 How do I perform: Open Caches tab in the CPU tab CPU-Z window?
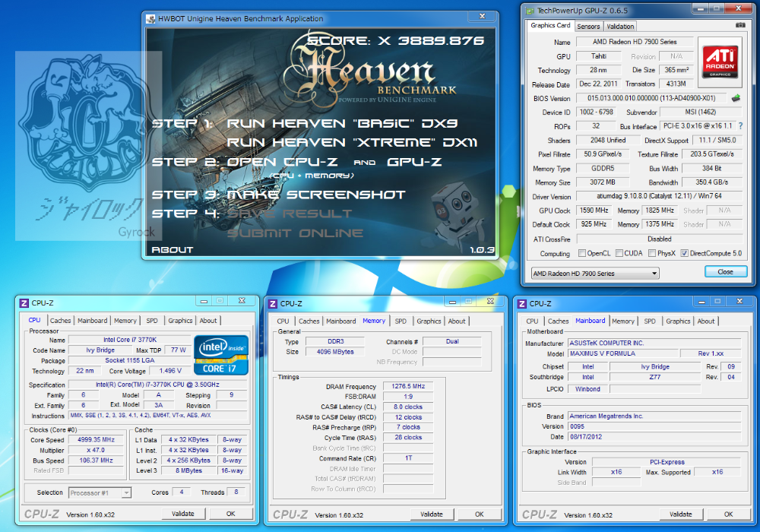[61, 321]
